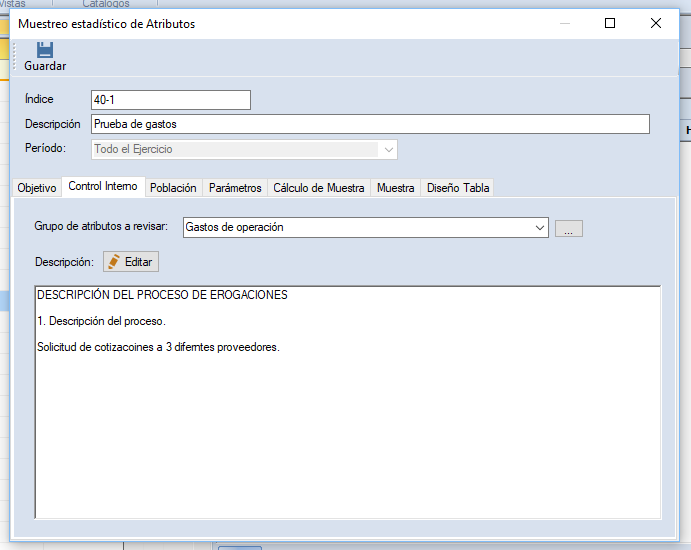Select the Control Interno tab
Image resolution: width=691 pixels, height=550 pixels.
click(x=103, y=187)
